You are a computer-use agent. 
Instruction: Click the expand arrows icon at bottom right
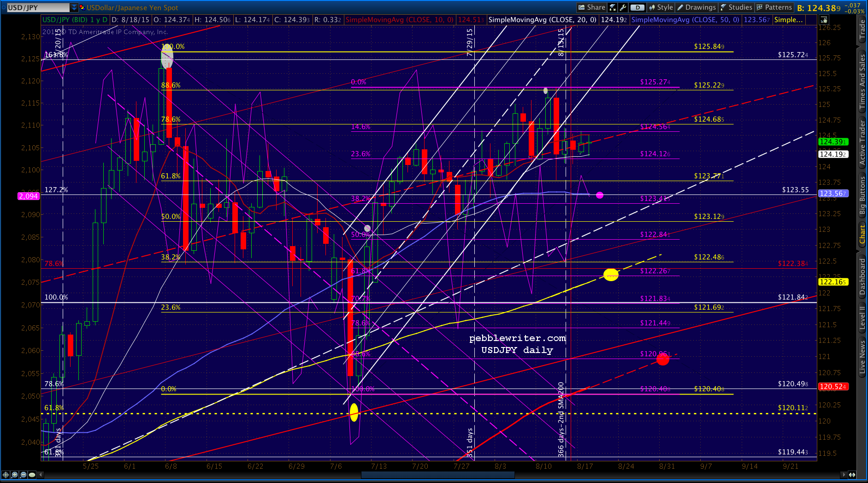click(852, 475)
